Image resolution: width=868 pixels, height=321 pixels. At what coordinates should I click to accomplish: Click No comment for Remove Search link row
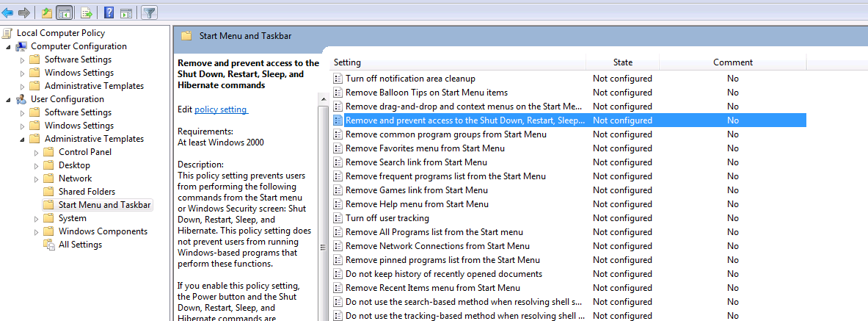click(733, 162)
